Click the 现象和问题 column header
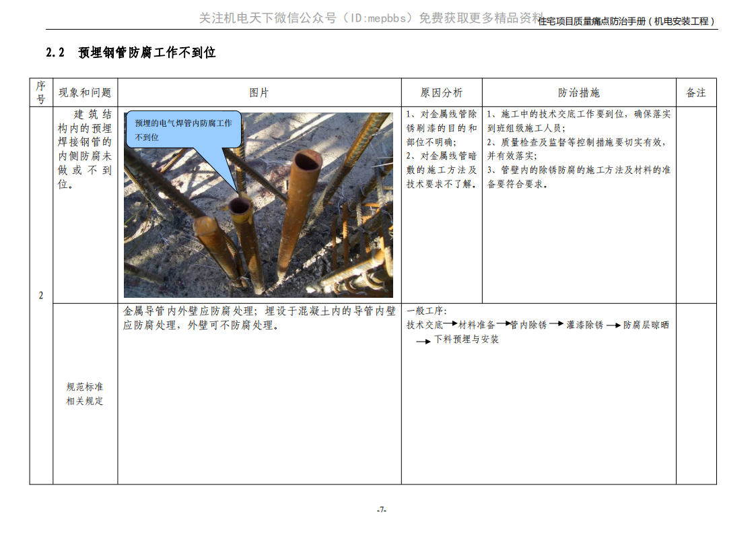Viewport: 756px width, 535px height. tap(85, 93)
